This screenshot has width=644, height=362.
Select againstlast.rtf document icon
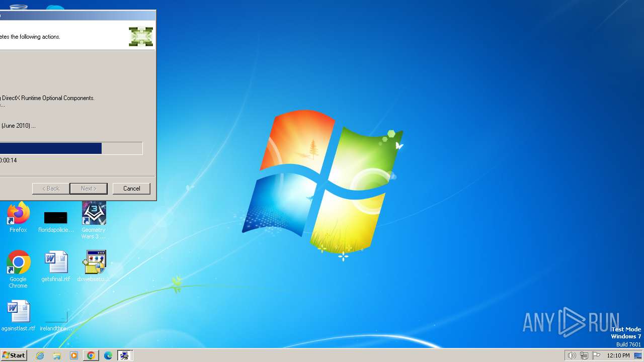[18, 316]
